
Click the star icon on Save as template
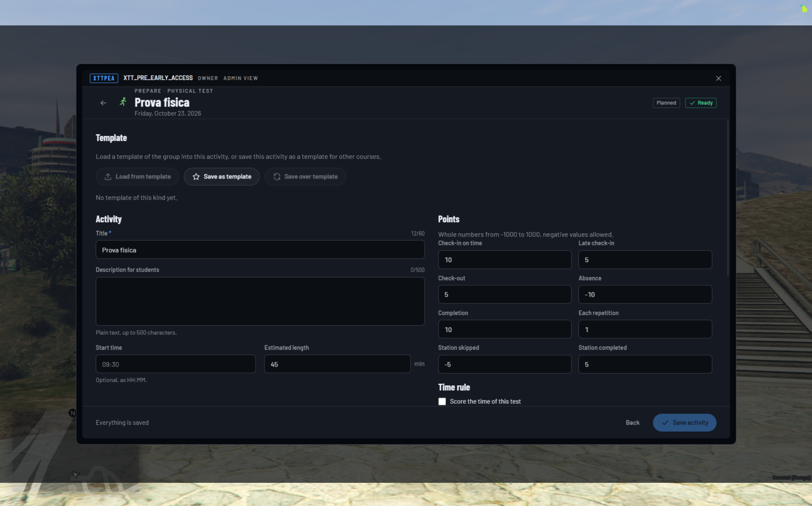point(196,177)
